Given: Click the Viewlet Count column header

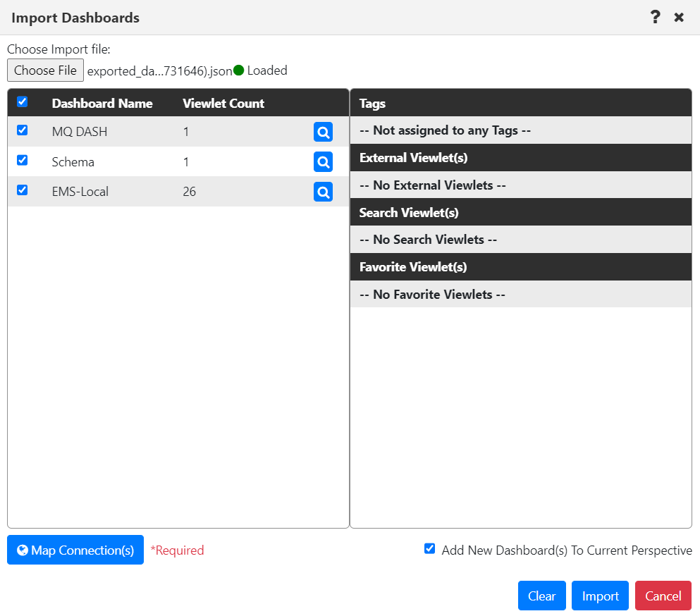Looking at the screenshot, I should pos(223,102).
